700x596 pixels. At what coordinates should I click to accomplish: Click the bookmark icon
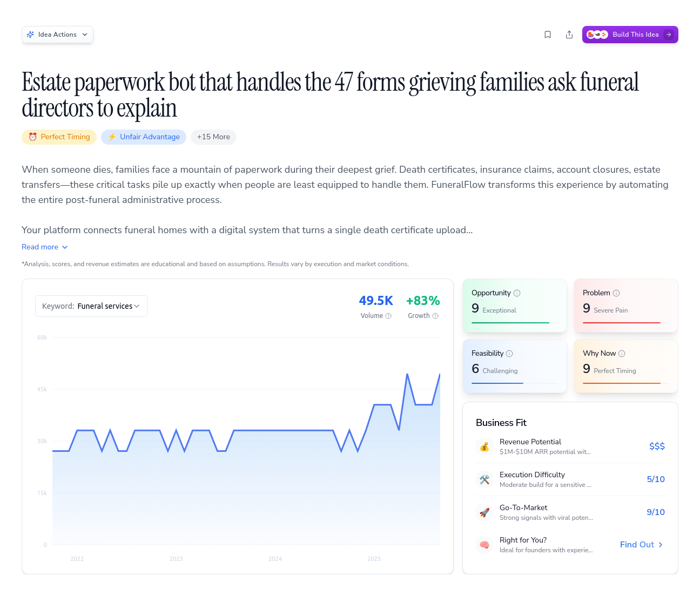(x=548, y=34)
